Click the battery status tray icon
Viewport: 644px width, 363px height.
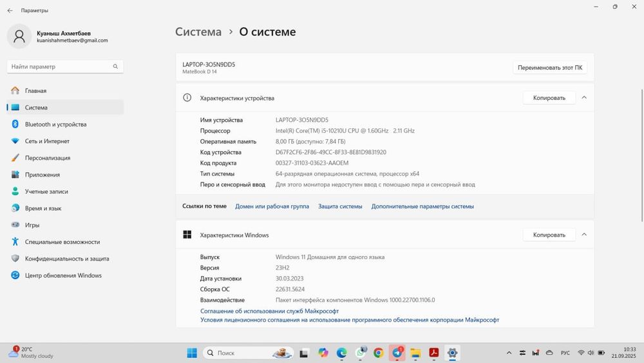(x=601, y=353)
